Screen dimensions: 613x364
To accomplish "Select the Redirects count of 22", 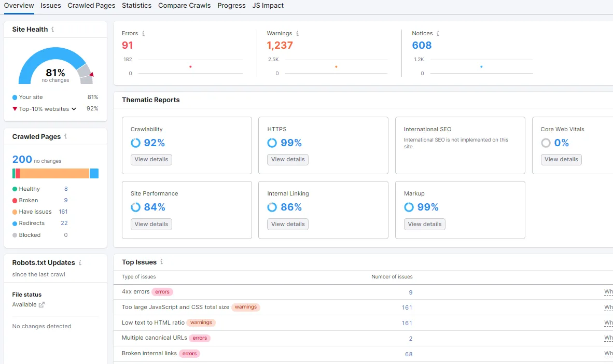I will pyautogui.click(x=64, y=223).
